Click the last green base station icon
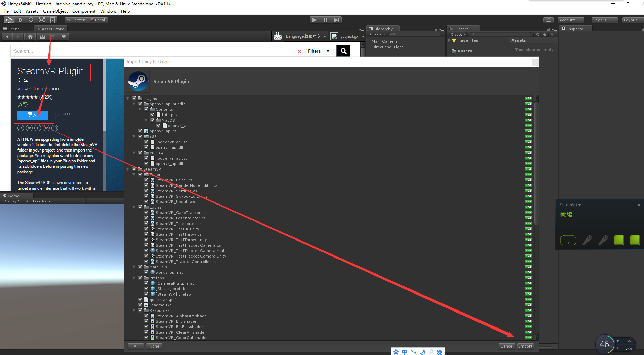The image size is (644, 355). 635,240
